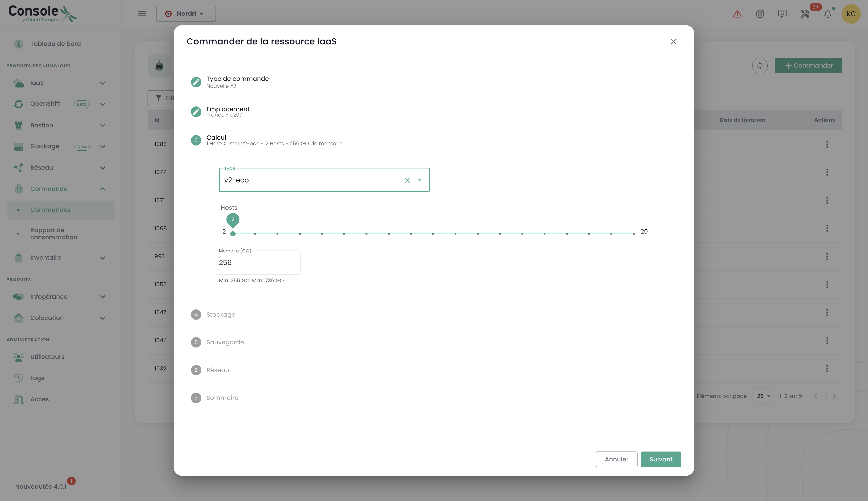Click the Hosts slider handle
This screenshot has width=868, height=501.
pyautogui.click(x=233, y=234)
